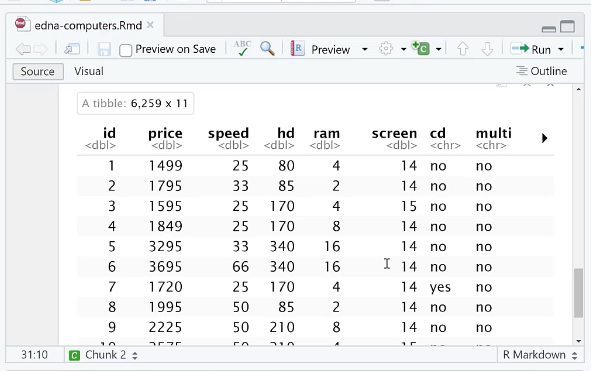
Task: Change R Markdown file type selector
Action: point(540,355)
